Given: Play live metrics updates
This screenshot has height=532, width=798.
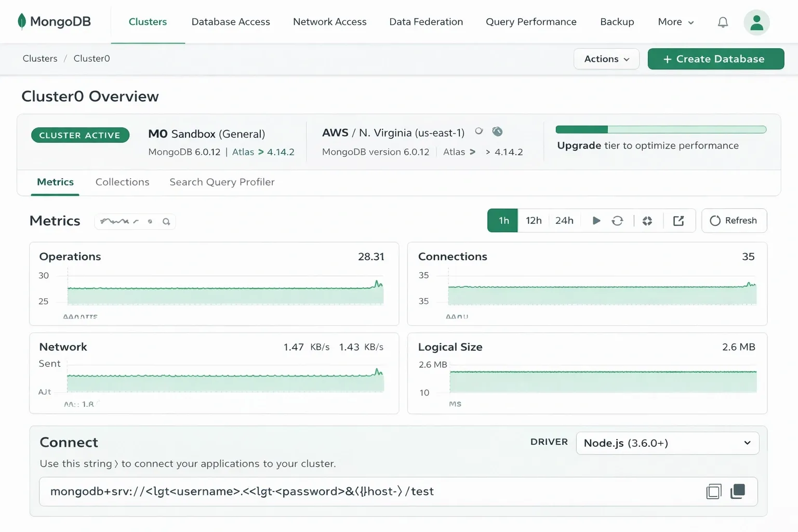Looking at the screenshot, I should click(596, 220).
